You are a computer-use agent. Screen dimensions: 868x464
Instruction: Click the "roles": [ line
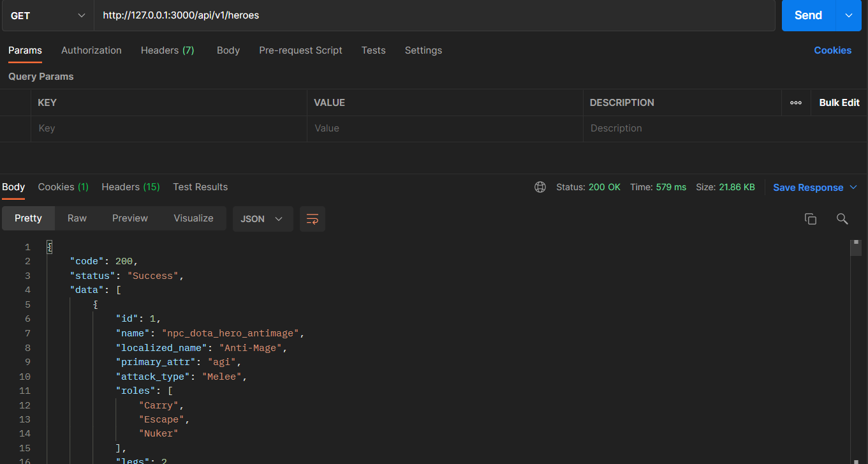click(144, 391)
